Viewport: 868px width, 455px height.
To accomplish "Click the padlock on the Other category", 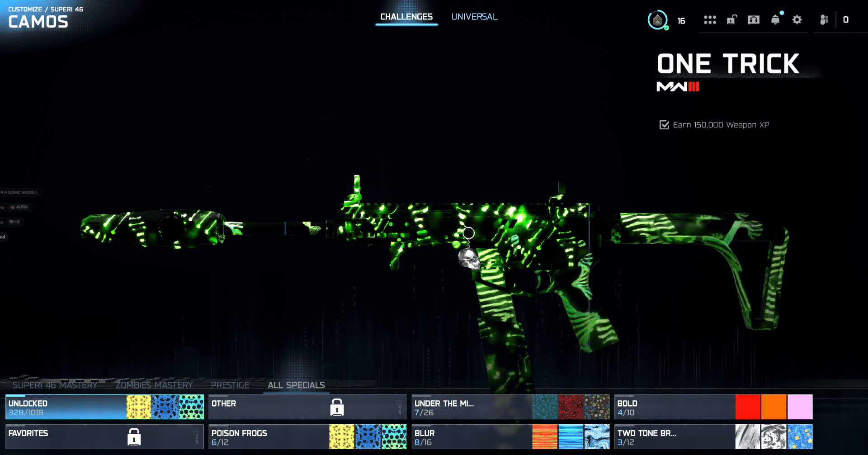I will pos(337,407).
